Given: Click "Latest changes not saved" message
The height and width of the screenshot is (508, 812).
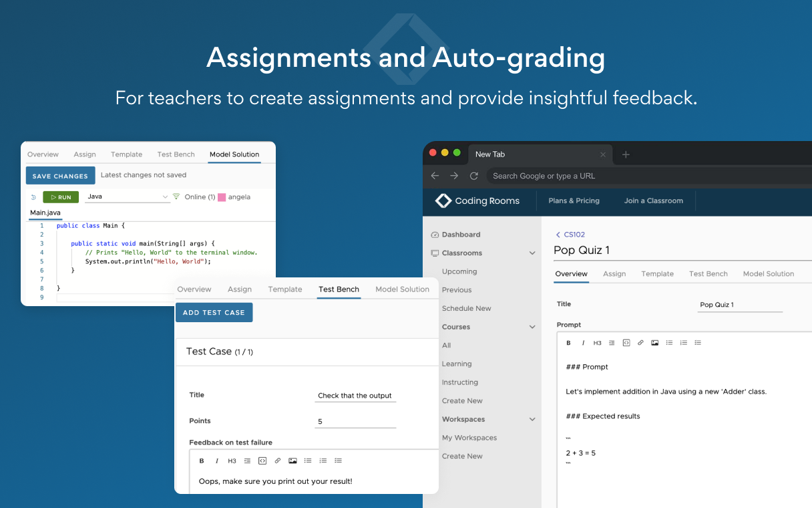Looking at the screenshot, I should 144,175.
